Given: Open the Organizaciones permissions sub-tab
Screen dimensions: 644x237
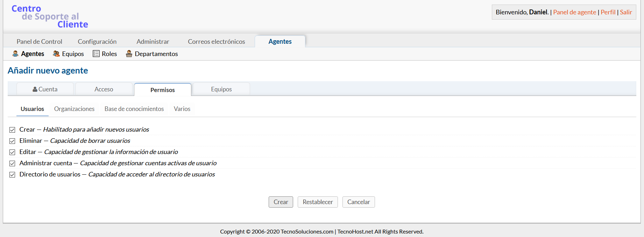Looking at the screenshot, I should click(x=74, y=109).
